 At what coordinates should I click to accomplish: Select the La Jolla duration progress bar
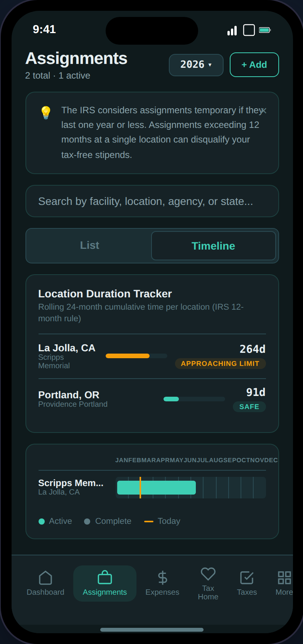point(136,356)
